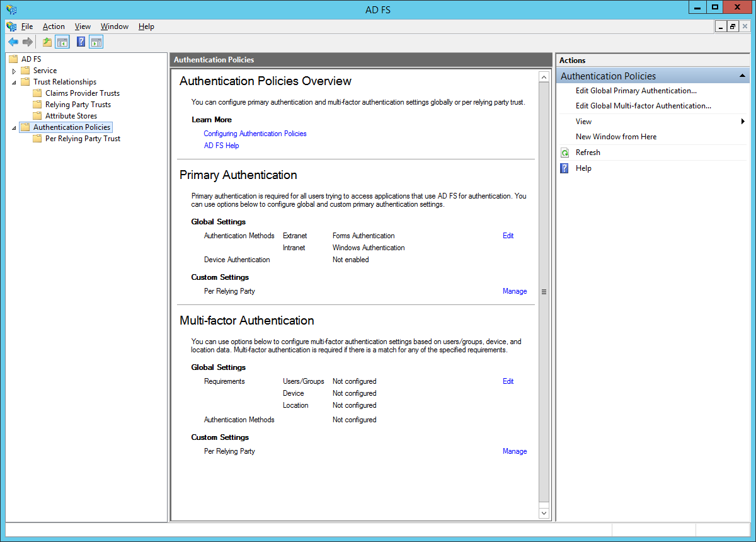Manage Primary Authentication per relying party
This screenshot has width=756, height=542.
pos(515,291)
